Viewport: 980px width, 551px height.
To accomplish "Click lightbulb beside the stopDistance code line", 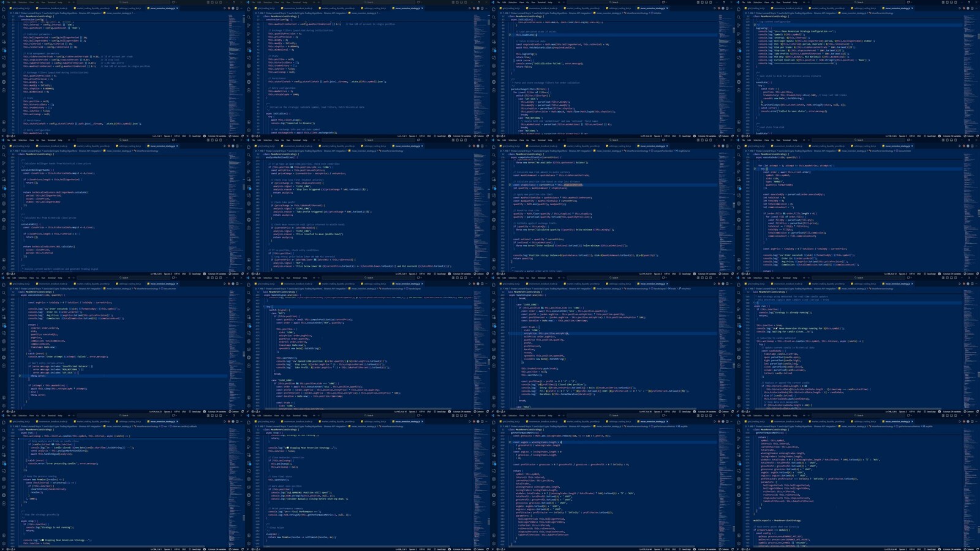I will coord(510,184).
